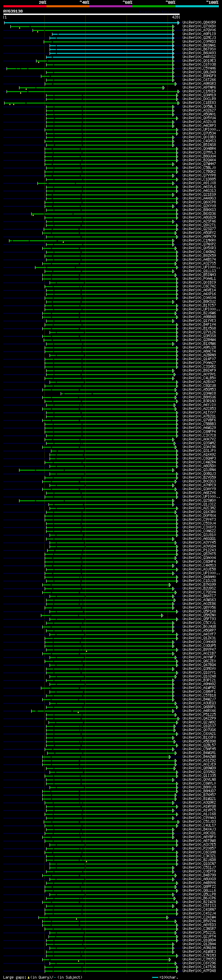Click hit UniRef100_Q7WHH7
This screenshot has width=222, height=980.
199,164
